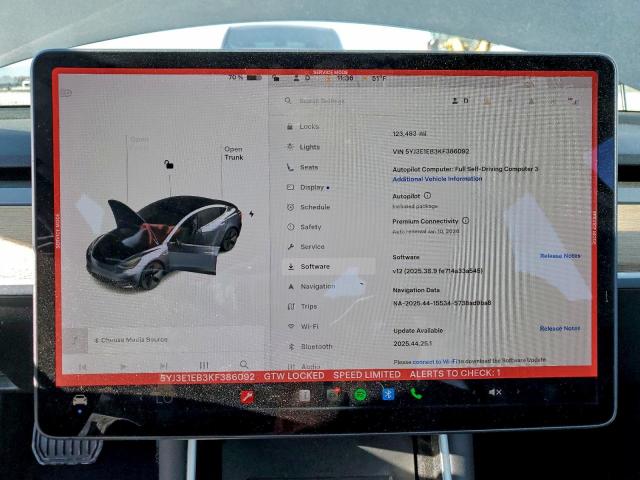Tap the VIN 5YJ3E1EB3KF386092 text
Viewport: 640px width, 480px height.
431,151
